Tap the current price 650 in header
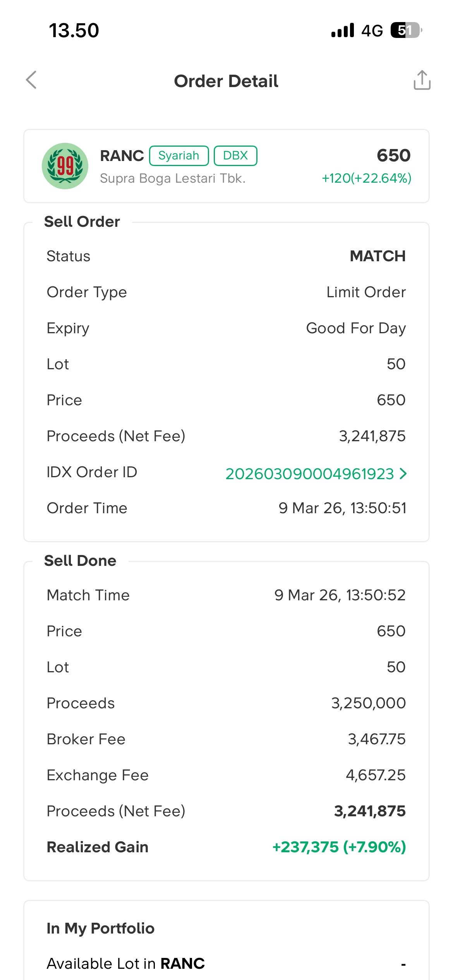Screen dimensions: 453x980 [x=393, y=156]
